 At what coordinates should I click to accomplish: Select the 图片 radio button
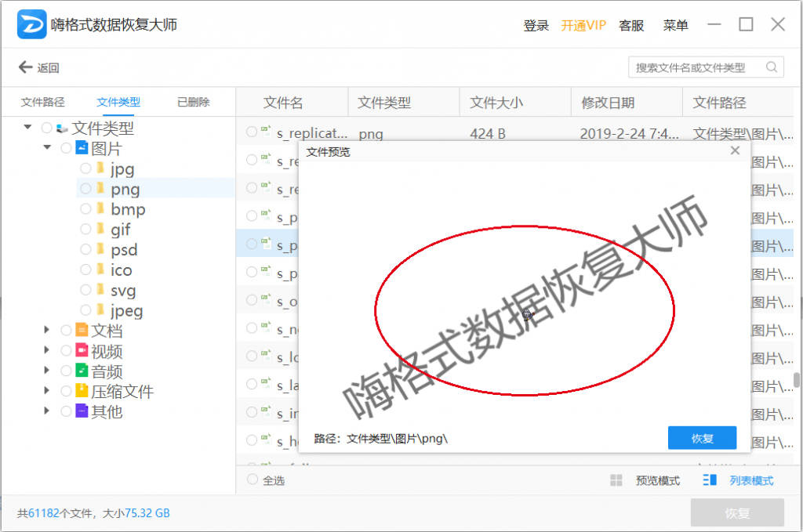pos(66,148)
